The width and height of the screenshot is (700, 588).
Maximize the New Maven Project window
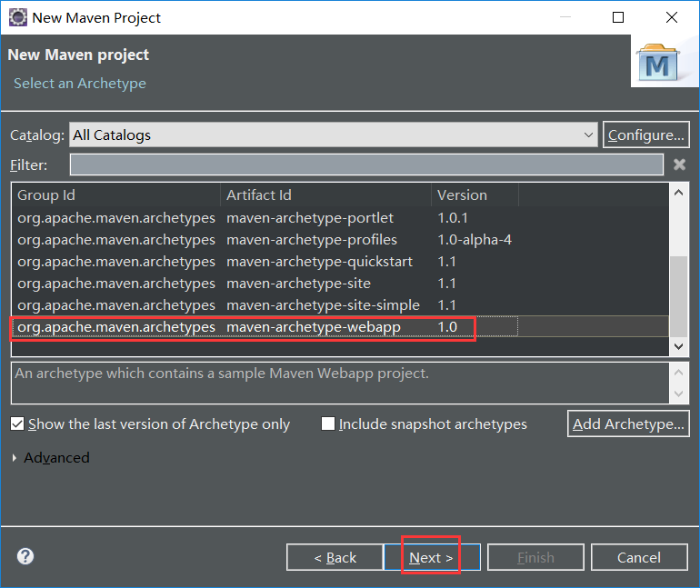[x=618, y=17]
